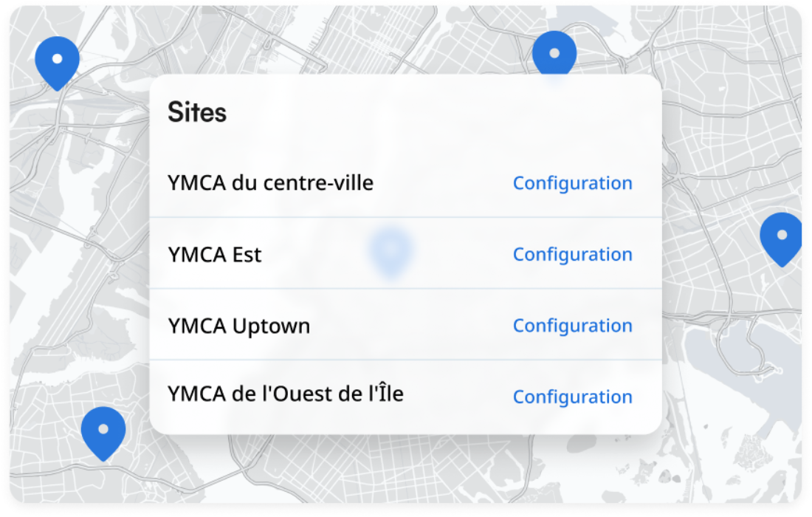The height and width of the screenshot is (517, 812).
Task: Click the blurred pin behind the Sites panel
Action: point(392,250)
